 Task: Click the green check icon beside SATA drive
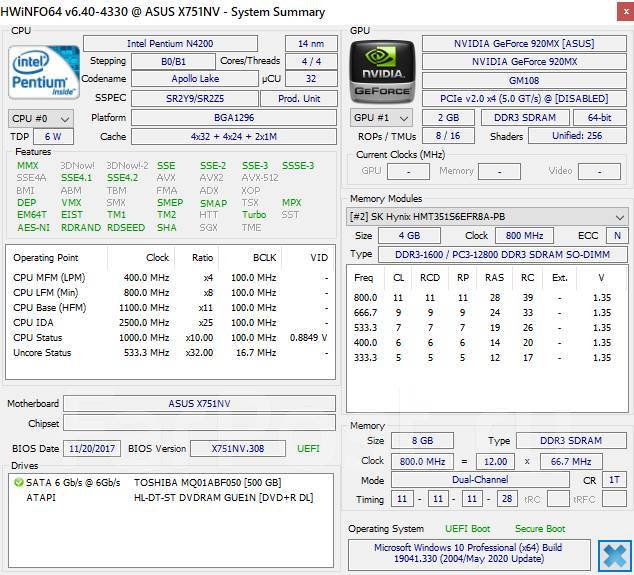coord(19,482)
